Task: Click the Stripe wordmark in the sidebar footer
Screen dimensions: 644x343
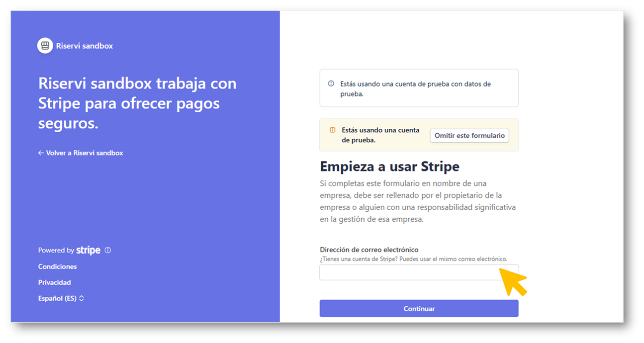Action: (x=88, y=250)
